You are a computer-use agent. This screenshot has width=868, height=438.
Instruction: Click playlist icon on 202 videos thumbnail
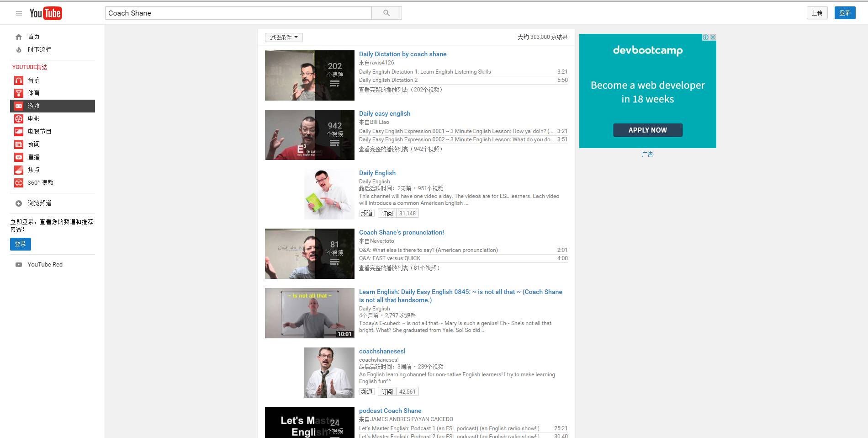335,84
